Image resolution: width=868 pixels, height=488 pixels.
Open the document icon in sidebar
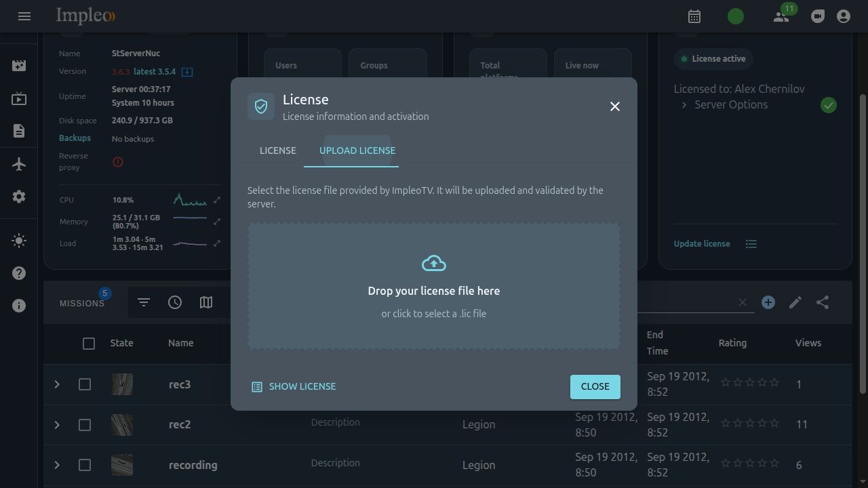click(x=19, y=131)
